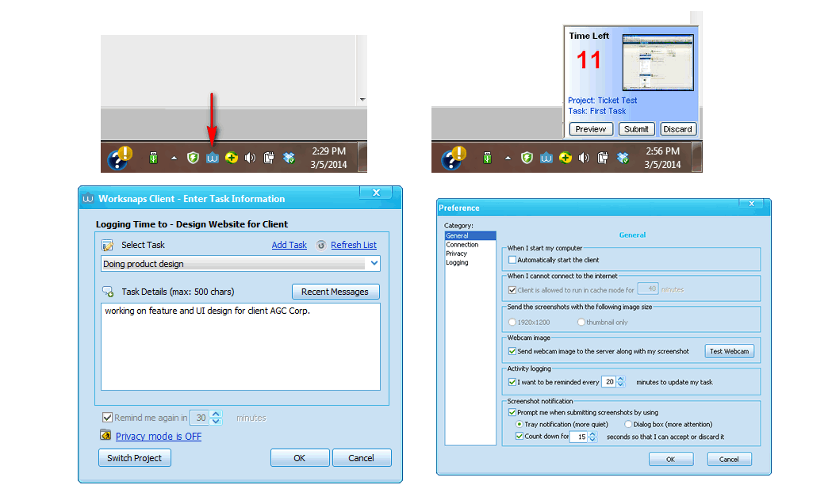The image size is (832, 504).
Task: Click into the Task Details text area
Action: pyautogui.click(x=240, y=346)
